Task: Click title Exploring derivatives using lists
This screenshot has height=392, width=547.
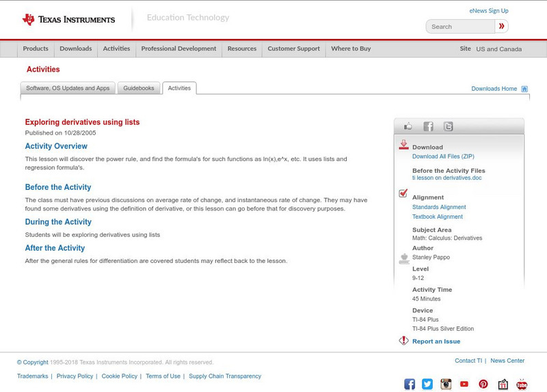Action: 82,122
